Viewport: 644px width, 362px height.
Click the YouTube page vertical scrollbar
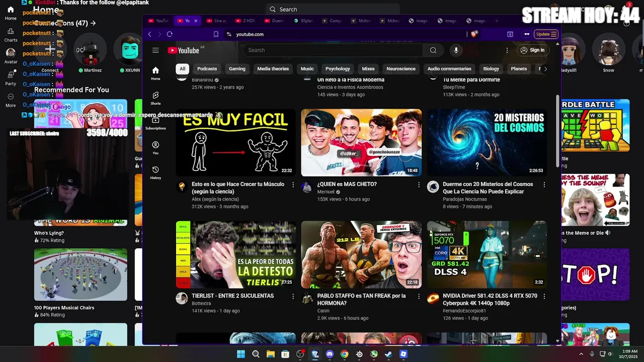tap(557, 131)
